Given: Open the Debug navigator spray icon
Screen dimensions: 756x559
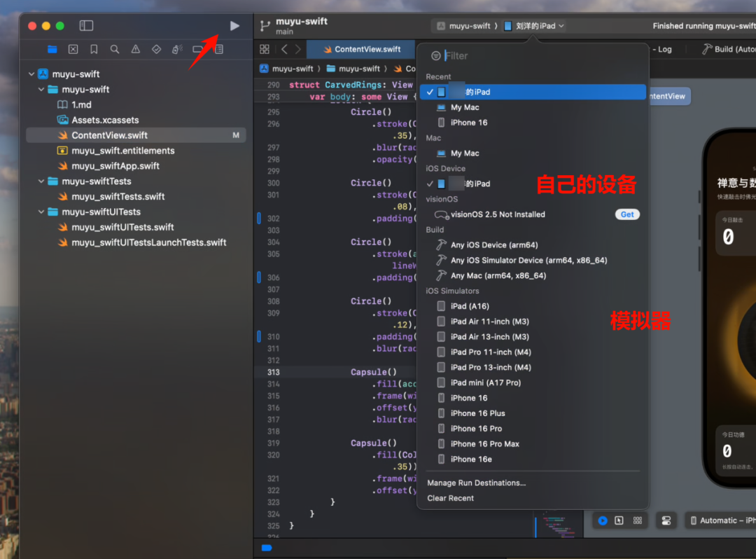Looking at the screenshot, I should click(x=177, y=49).
